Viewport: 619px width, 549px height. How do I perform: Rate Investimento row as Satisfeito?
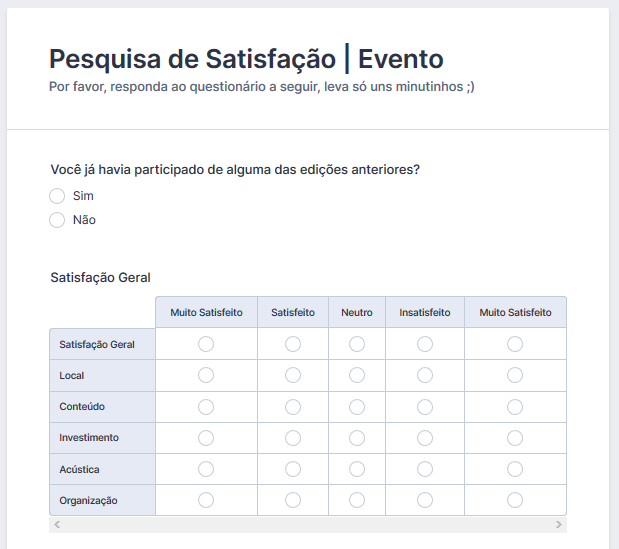click(293, 438)
